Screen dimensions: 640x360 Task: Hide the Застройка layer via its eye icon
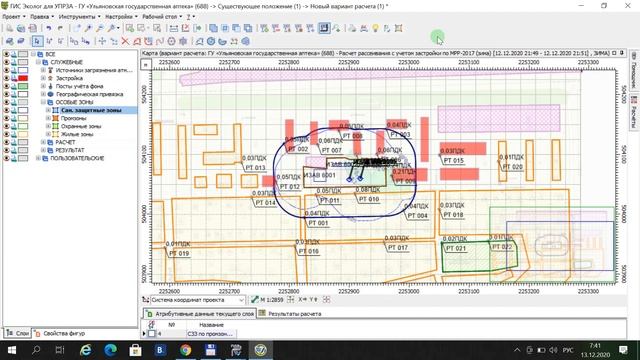click(x=7, y=78)
